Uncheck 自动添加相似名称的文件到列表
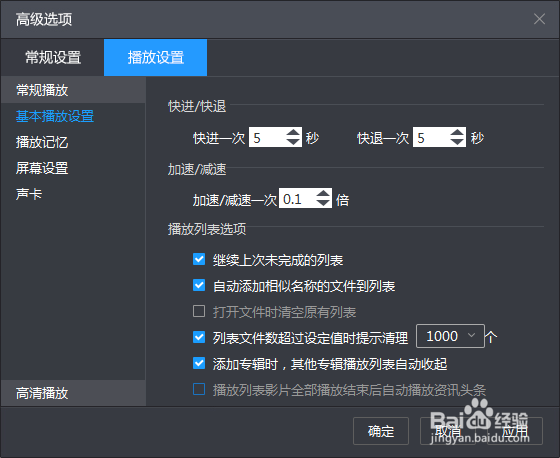Viewport: 560px width, 458px height. tap(199, 285)
